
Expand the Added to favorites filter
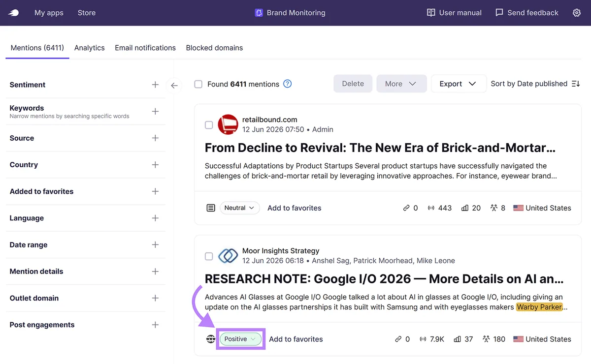click(x=155, y=191)
